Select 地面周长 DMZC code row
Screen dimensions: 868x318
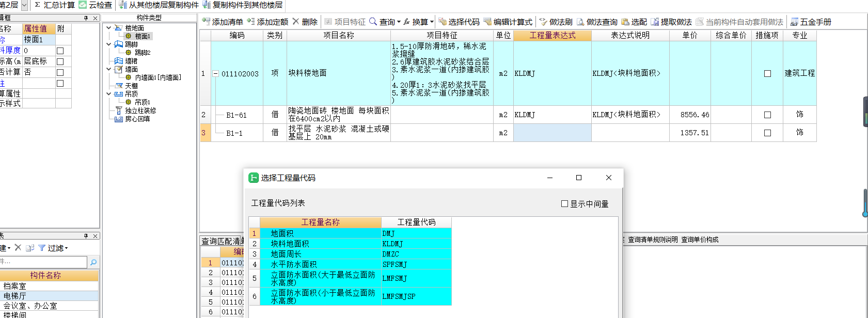click(x=350, y=254)
